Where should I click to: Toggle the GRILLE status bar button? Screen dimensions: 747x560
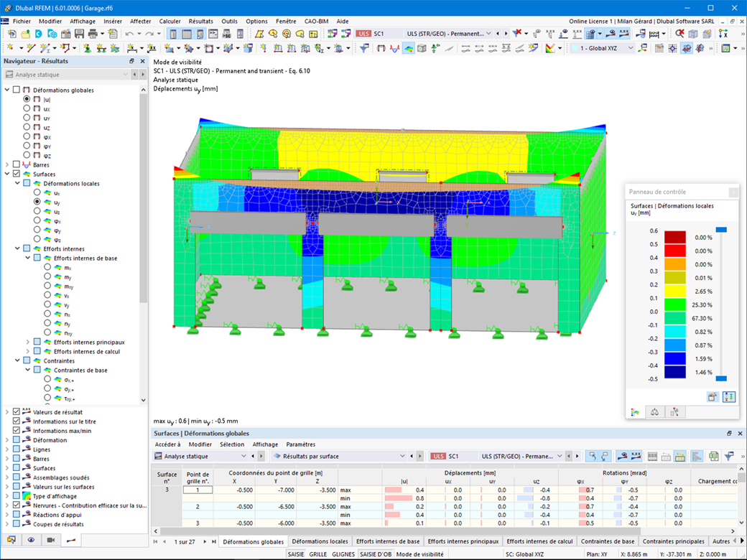pos(317,554)
